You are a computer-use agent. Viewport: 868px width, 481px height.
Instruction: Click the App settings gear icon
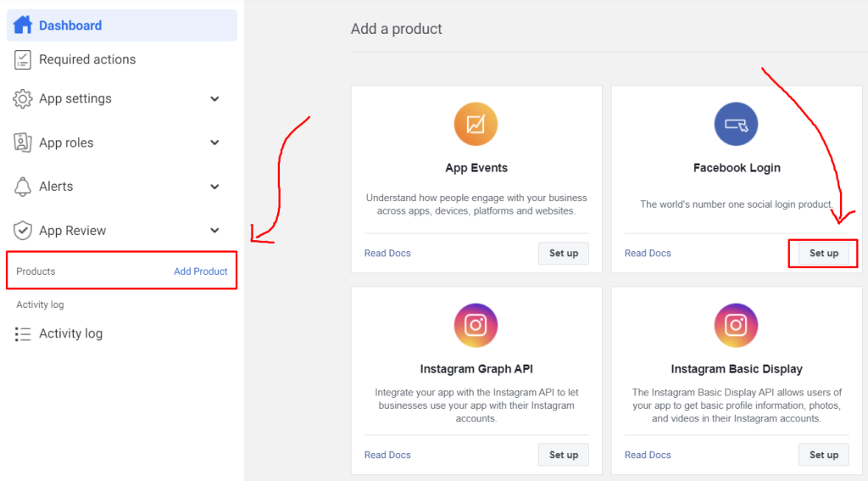tap(23, 98)
